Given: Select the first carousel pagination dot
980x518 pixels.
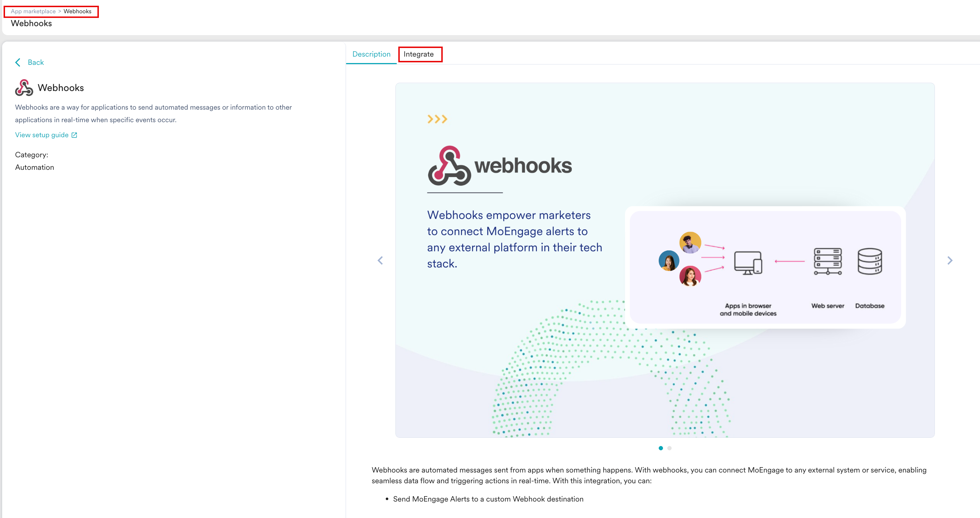Looking at the screenshot, I should pyautogui.click(x=661, y=448).
